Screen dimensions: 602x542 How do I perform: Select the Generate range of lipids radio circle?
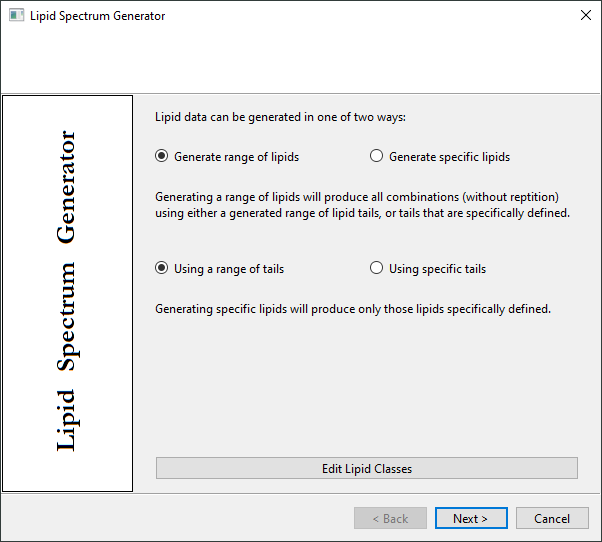coord(162,156)
